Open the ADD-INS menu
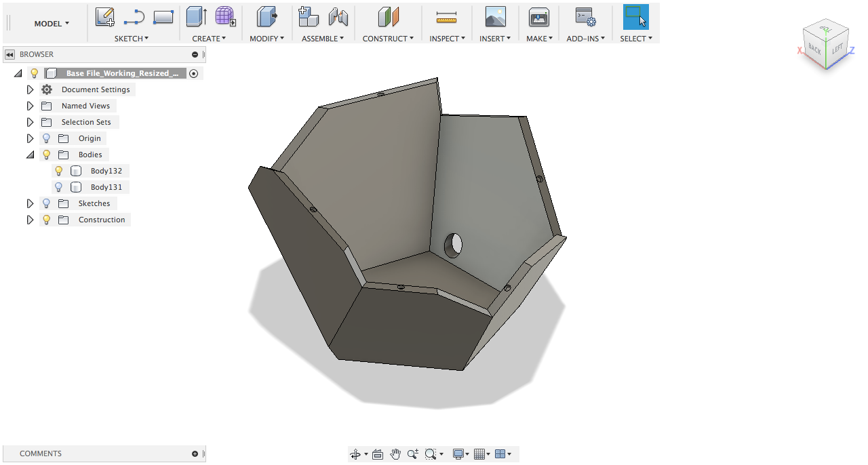This screenshot has height=465, width=868. (x=585, y=39)
